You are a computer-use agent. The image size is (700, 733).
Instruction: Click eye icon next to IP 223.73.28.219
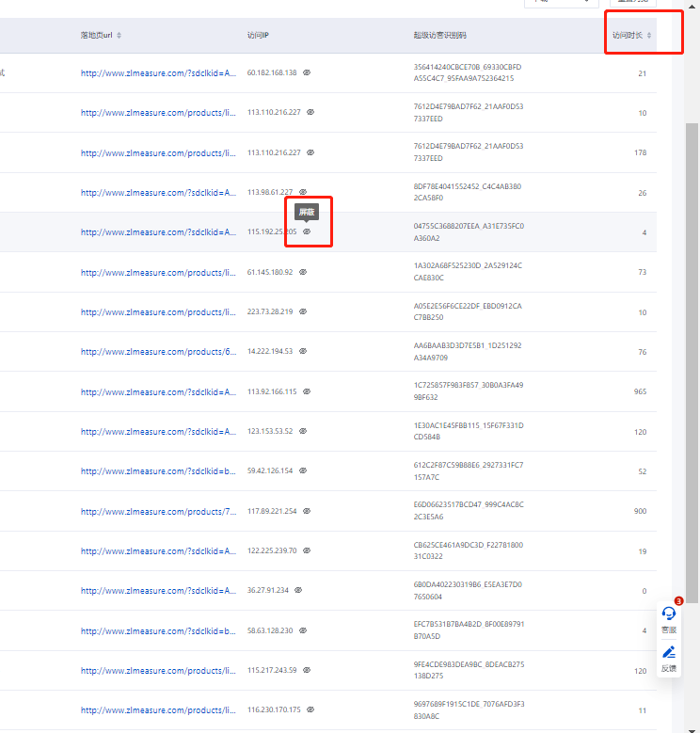(x=303, y=311)
